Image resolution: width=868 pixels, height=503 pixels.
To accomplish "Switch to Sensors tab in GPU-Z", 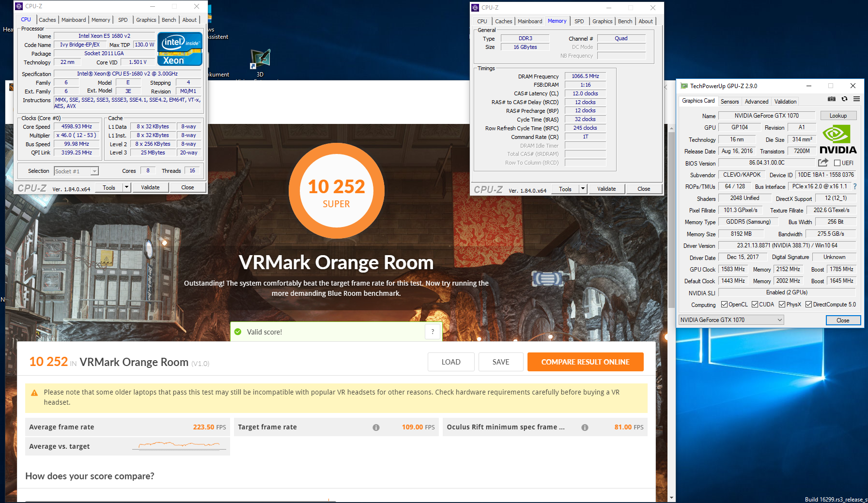I will [x=729, y=101].
